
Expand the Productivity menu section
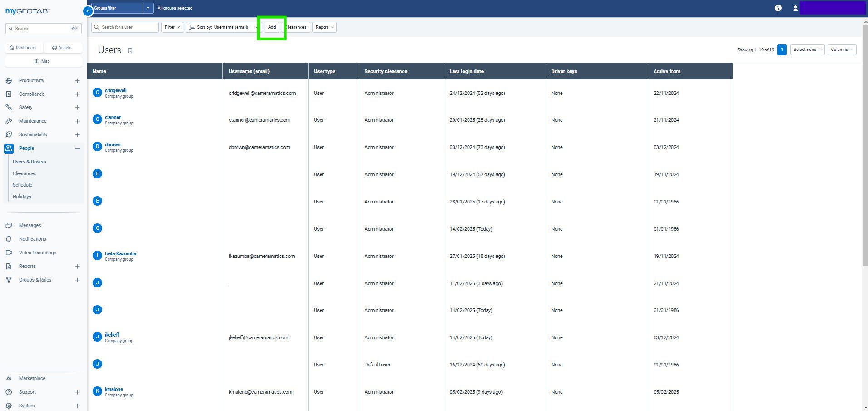(77, 81)
